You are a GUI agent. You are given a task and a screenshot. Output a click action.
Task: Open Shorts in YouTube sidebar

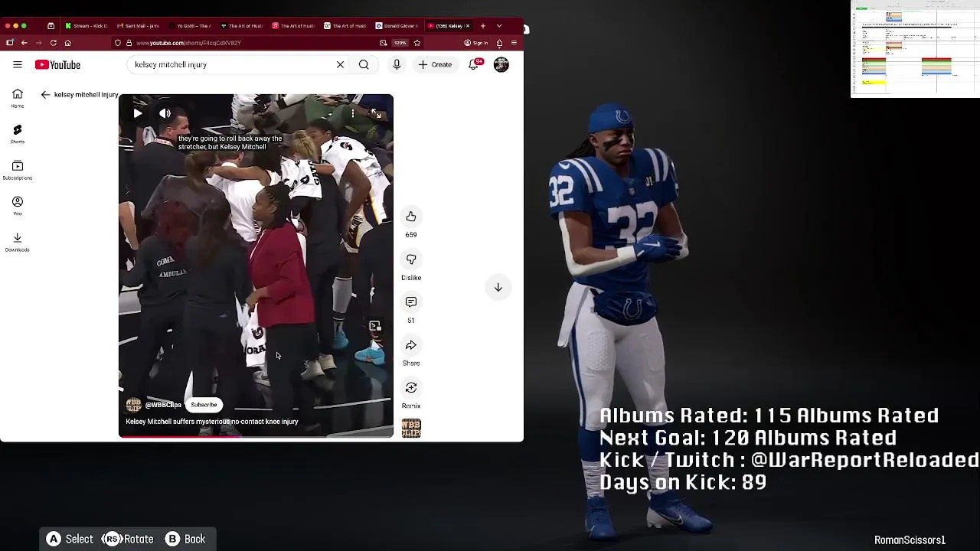click(x=17, y=135)
